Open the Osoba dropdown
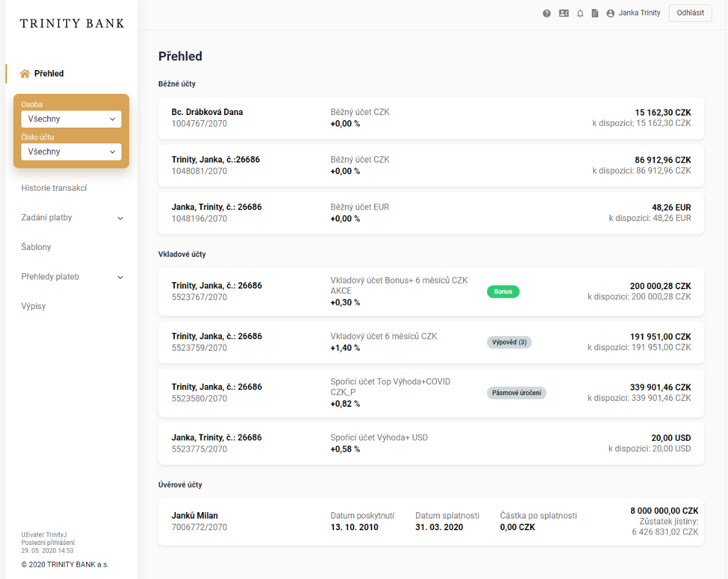This screenshot has height=579, width=728. point(71,119)
